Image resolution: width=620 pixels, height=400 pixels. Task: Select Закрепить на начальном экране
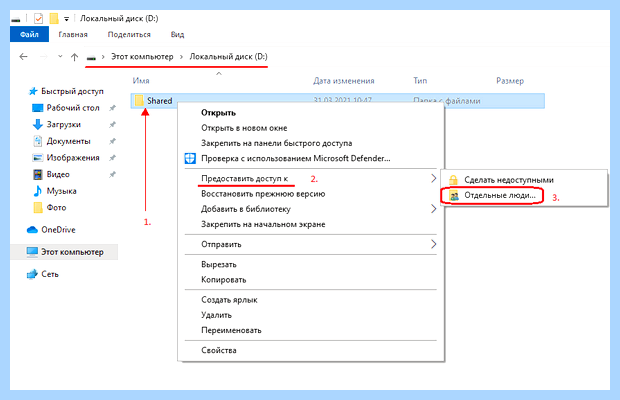click(x=263, y=224)
